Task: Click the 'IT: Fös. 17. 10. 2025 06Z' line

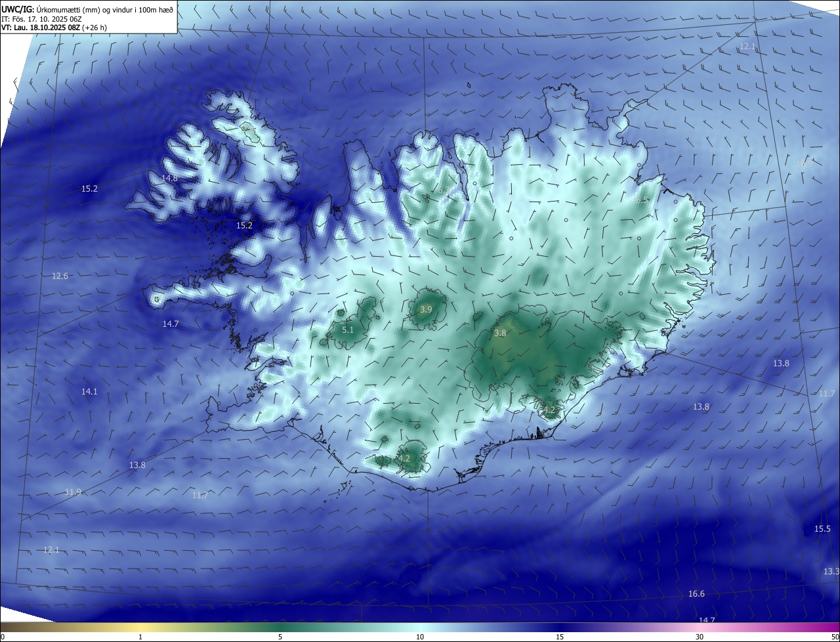Action: click(x=43, y=19)
